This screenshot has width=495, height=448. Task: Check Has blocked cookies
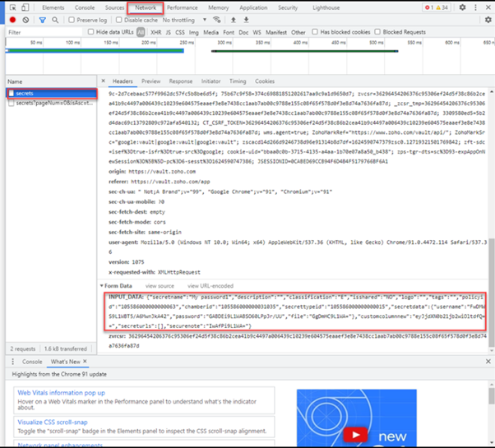click(315, 32)
